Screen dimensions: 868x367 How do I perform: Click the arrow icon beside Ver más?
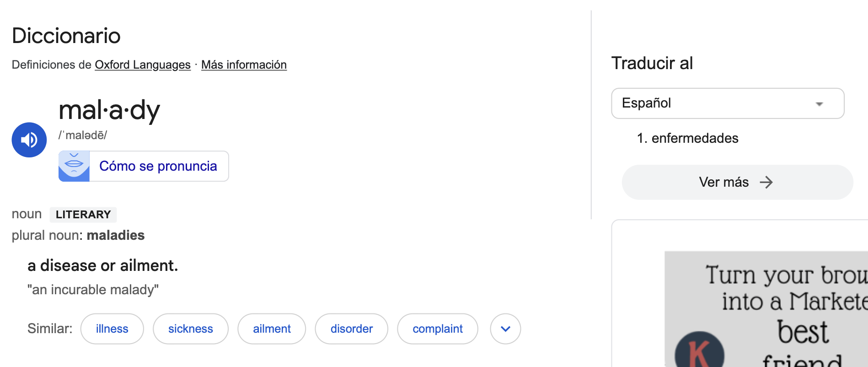pos(766,182)
